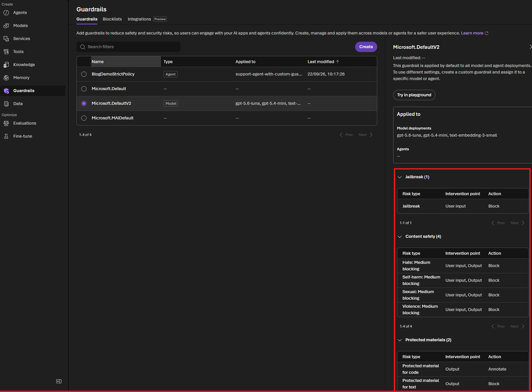The image size is (532, 392).
Task: Click Prev under the Content safety table
Action: [498, 326]
